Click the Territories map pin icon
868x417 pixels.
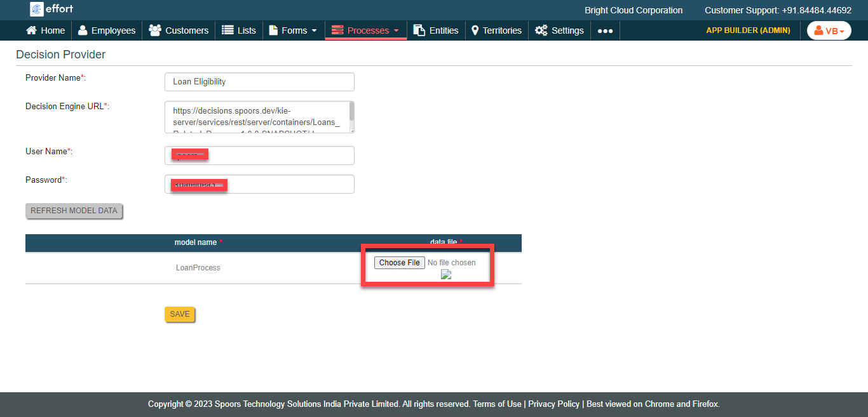point(475,30)
